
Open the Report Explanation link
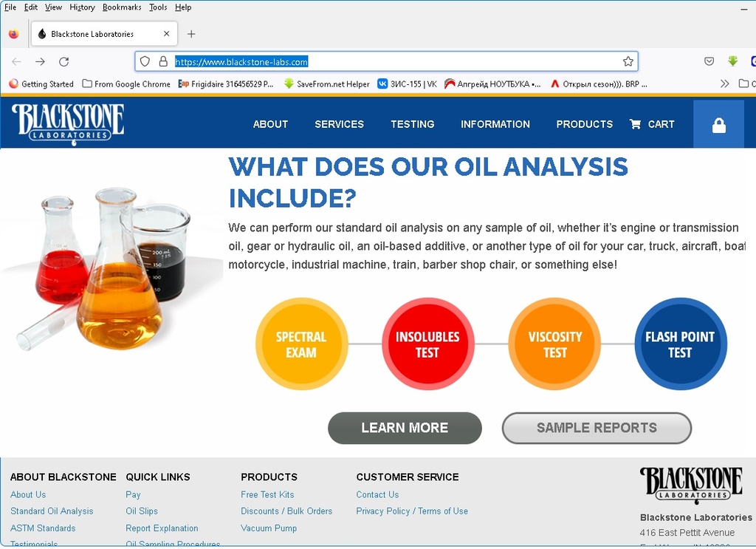tap(162, 528)
